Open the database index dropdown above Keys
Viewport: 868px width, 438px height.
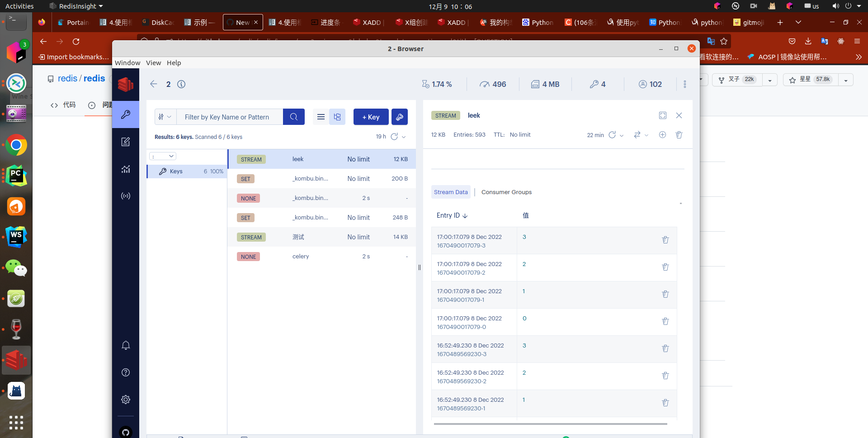[163, 156]
